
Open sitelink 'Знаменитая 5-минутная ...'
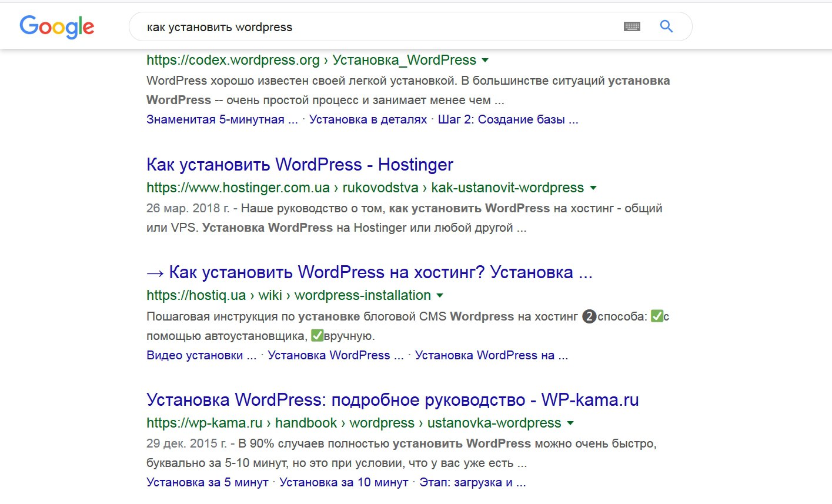point(222,119)
